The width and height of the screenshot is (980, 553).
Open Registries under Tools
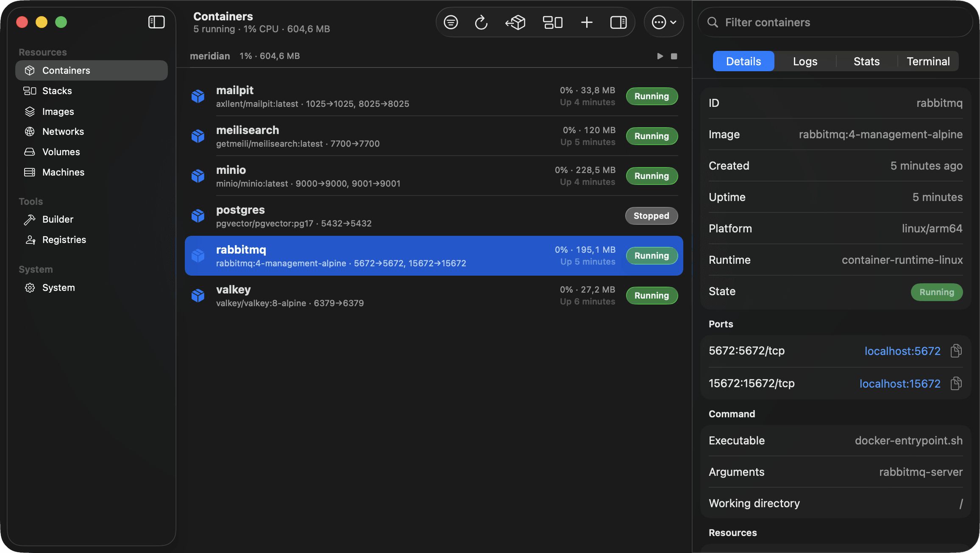(92, 240)
